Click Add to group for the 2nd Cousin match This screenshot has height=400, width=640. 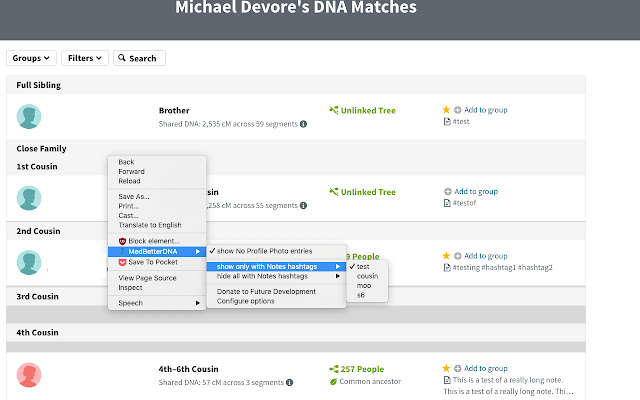(x=486, y=256)
